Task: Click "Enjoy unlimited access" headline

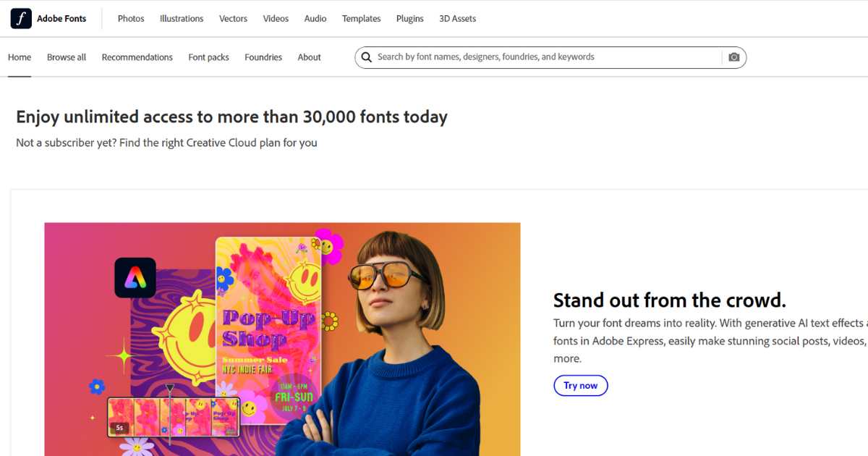Action: (231, 117)
